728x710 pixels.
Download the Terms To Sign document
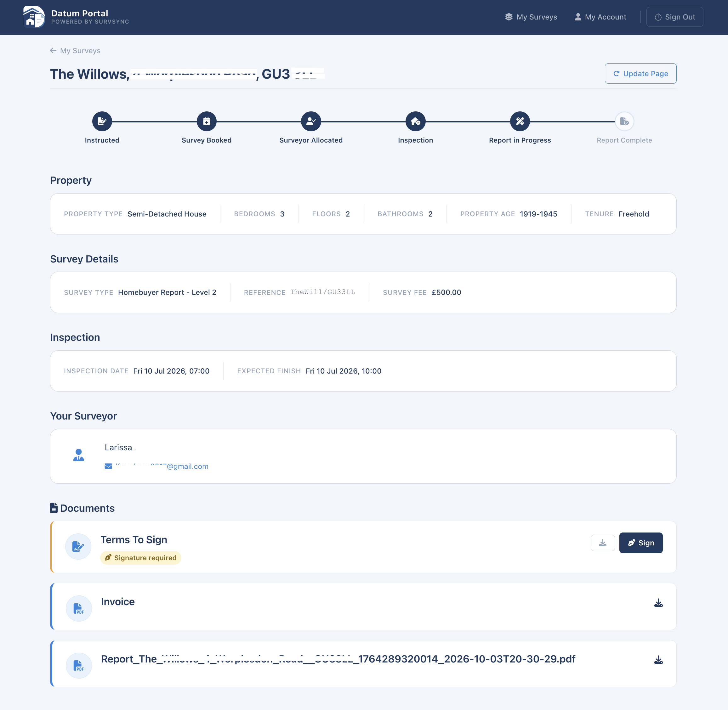coord(603,543)
